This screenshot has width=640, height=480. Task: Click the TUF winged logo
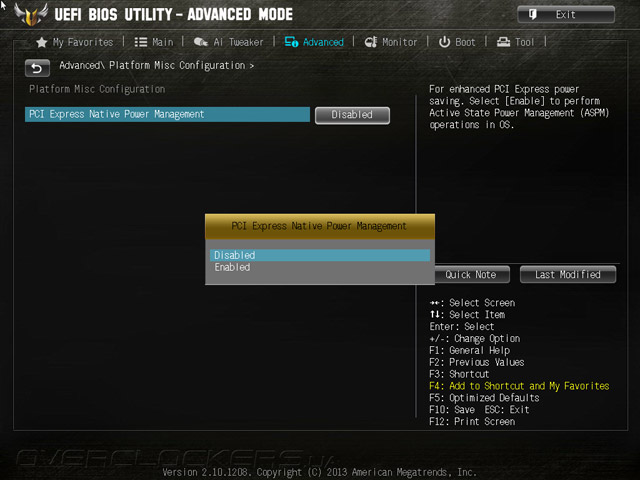tap(31, 15)
